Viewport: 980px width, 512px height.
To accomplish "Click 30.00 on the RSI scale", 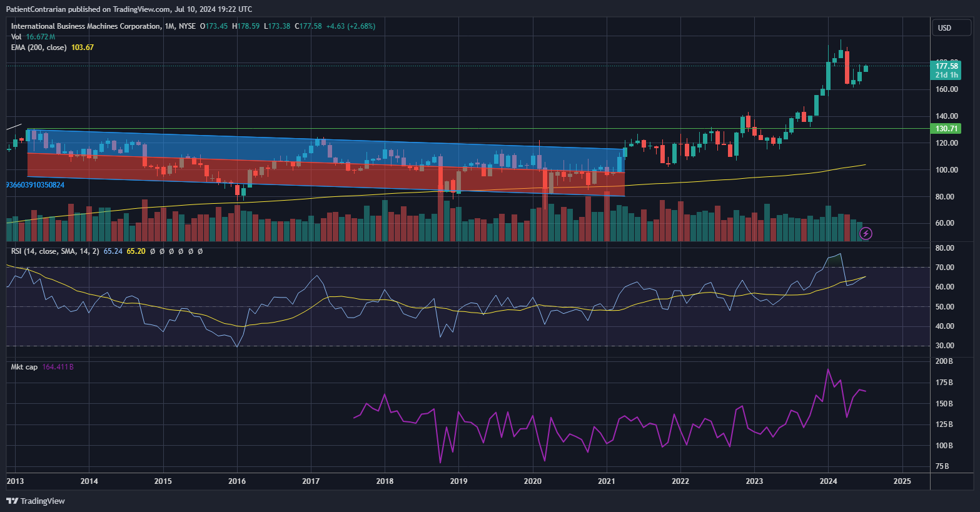I will coord(945,346).
